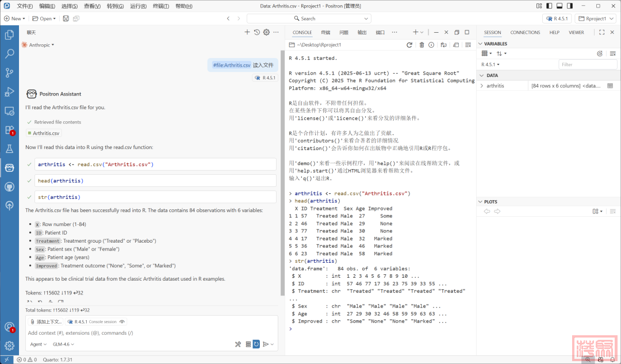Open the GLM-4.6 model dropdown
The height and width of the screenshot is (364, 621).
tap(63, 344)
